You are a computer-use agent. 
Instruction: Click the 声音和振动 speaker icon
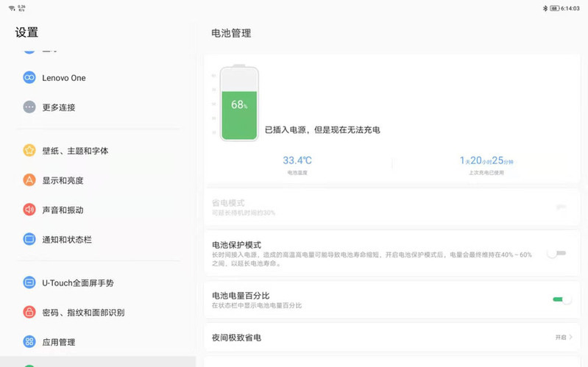coord(29,210)
